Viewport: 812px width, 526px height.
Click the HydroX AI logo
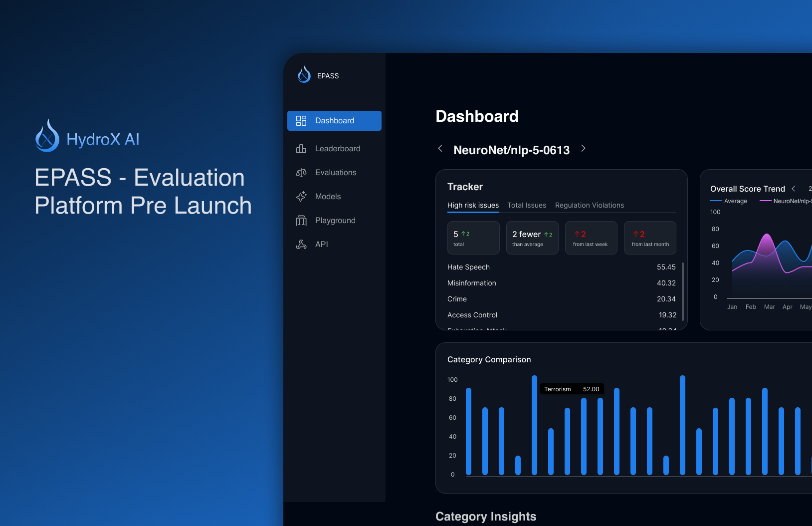point(47,135)
